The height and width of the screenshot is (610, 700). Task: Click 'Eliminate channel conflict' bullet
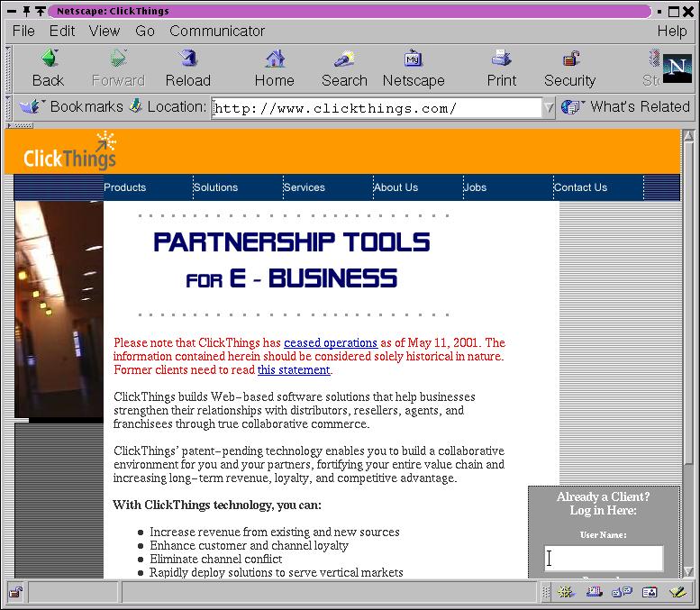tap(215, 560)
